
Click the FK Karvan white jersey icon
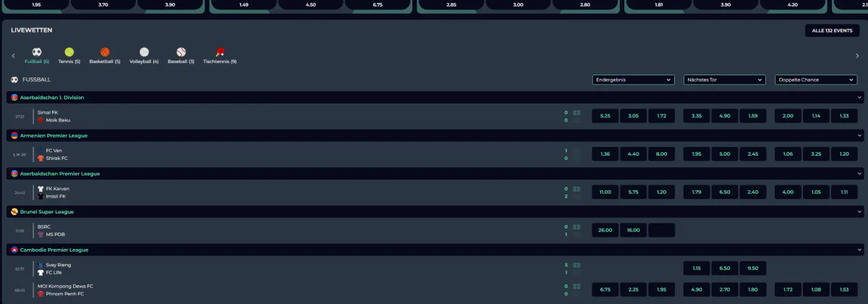(x=41, y=189)
